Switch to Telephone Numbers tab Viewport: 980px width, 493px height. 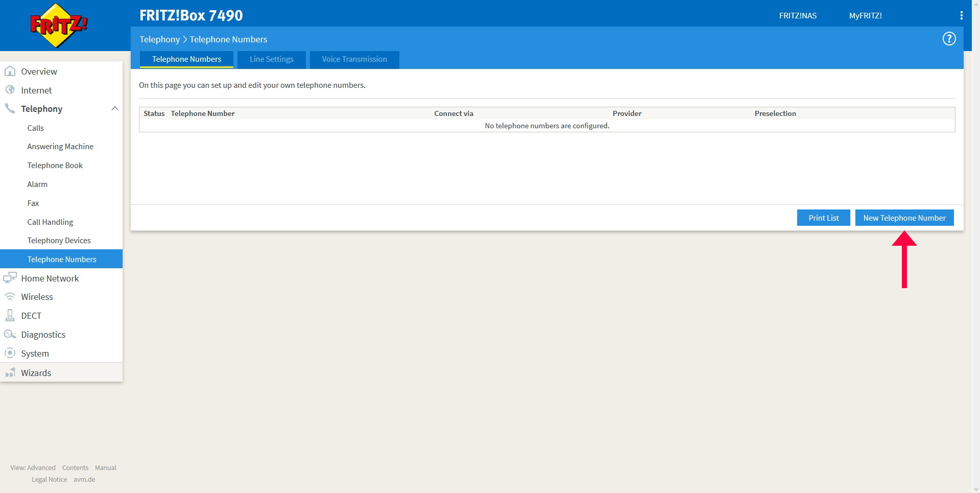tap(186, 59)
